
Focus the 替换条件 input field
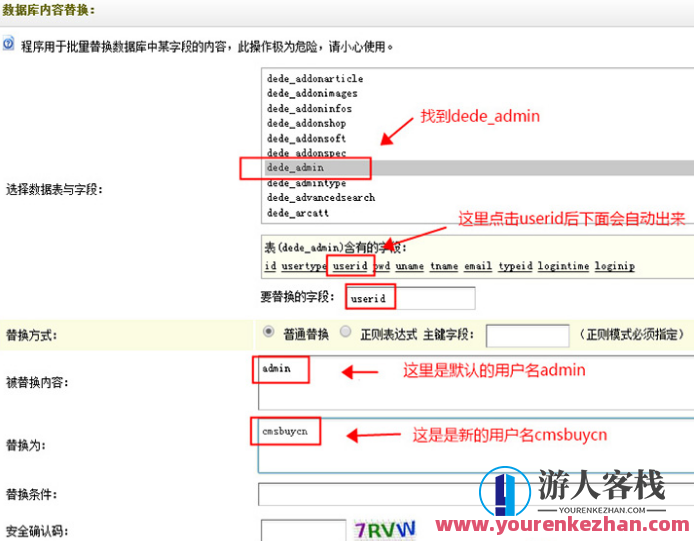click(476, 494)
